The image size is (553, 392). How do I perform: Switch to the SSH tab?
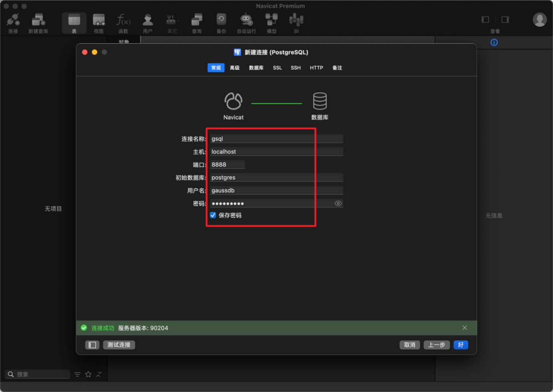click(x=296, y=68)
